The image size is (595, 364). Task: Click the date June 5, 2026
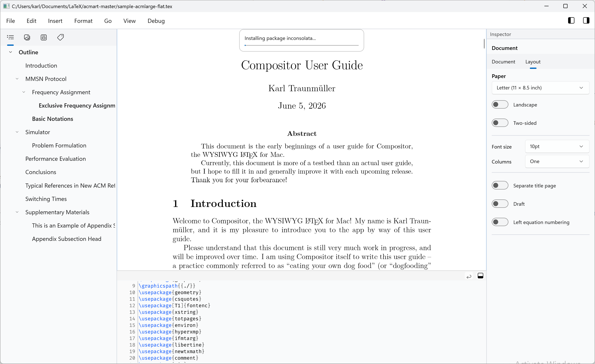tap(302, 106)
